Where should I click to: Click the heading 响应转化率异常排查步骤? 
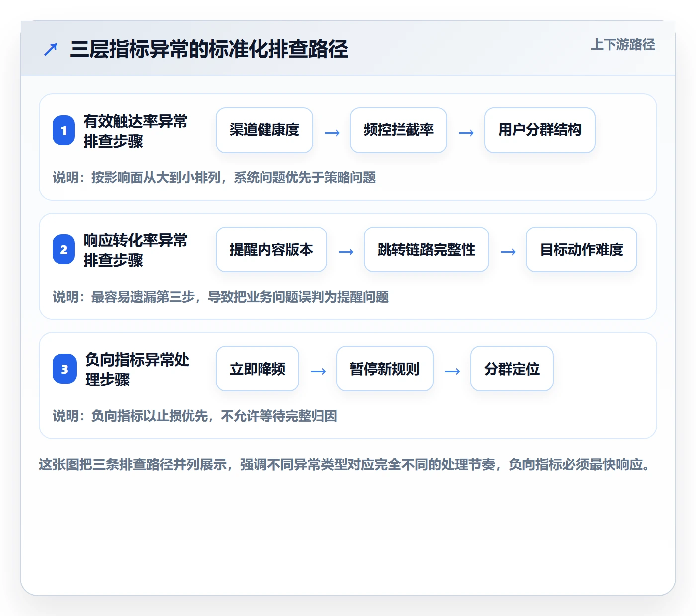point(135,250)
